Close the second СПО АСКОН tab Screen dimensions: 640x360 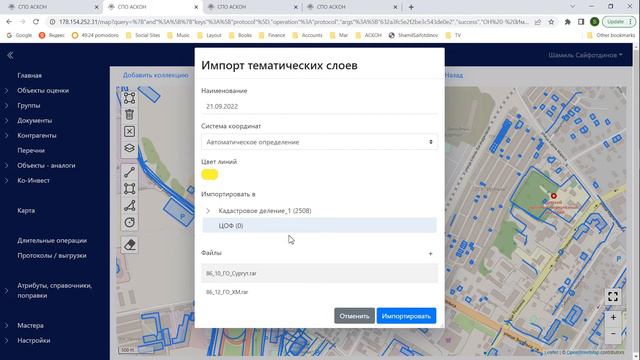[x=196, y=7]
